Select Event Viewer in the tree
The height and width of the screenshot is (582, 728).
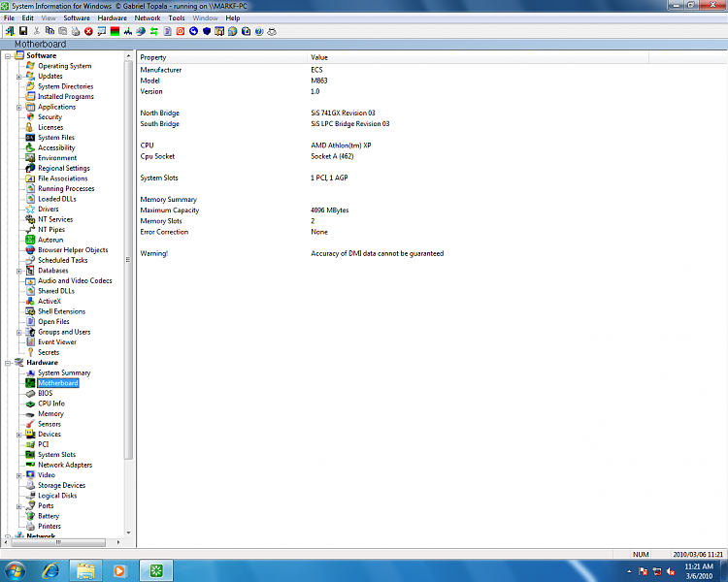click(x=57, y=342)
